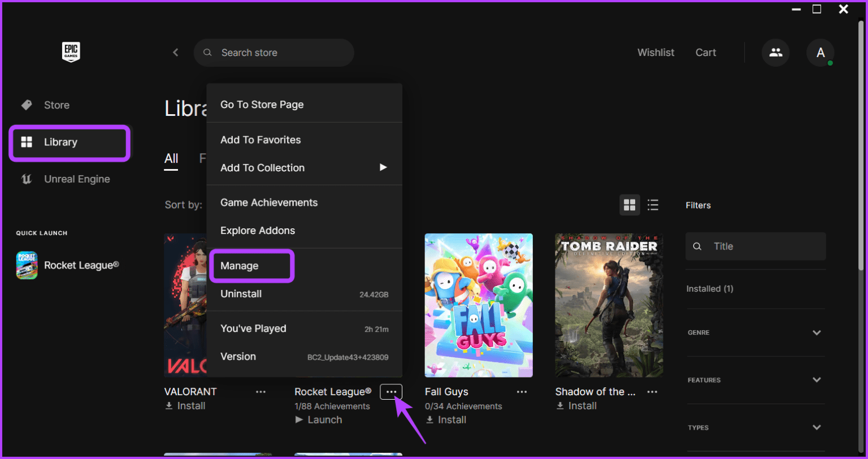
Task: Click the Fall Guys title text
Action: 446,392
